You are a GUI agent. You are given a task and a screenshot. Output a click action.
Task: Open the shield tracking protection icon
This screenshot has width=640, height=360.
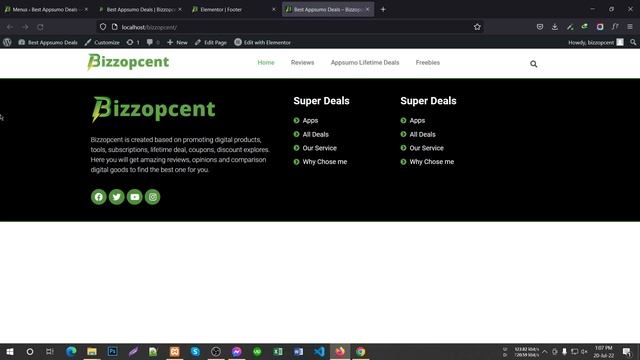[103, 27]
